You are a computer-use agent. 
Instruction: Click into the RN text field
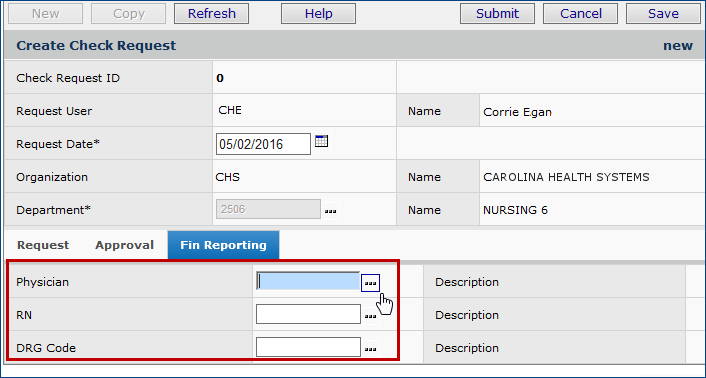308,314
